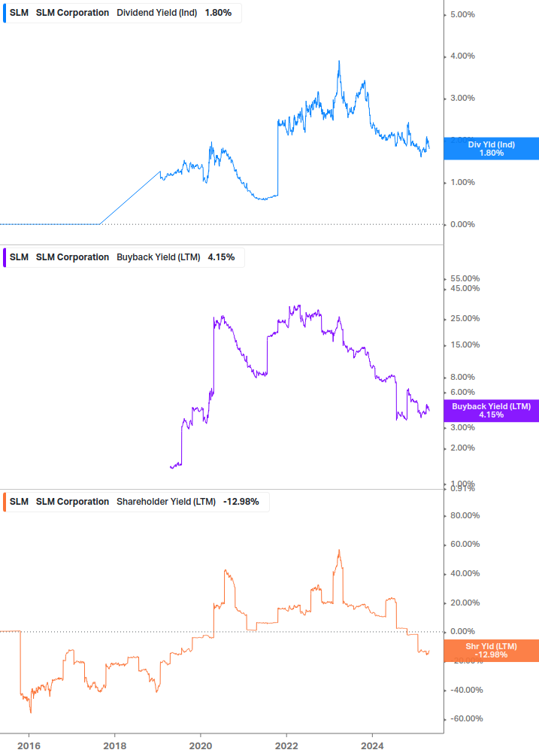Click the 3.00% tick on dividend yield axis
The height and width of the screenshot is (756, 539).
pos(462,98)
